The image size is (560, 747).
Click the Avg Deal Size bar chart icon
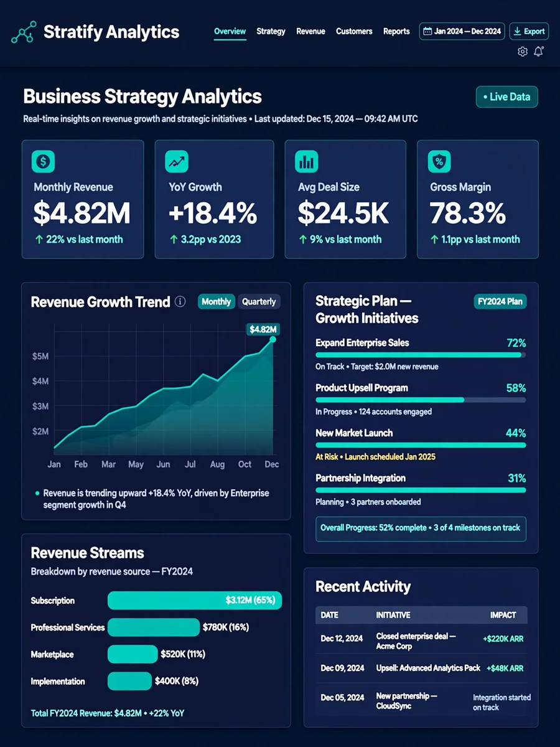pos(307,162)
